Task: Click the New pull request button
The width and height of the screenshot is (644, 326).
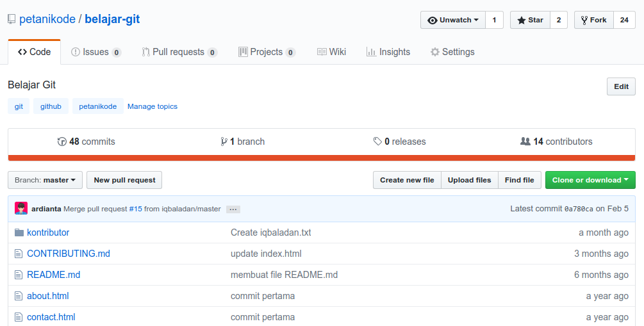Action: [124, 180]
